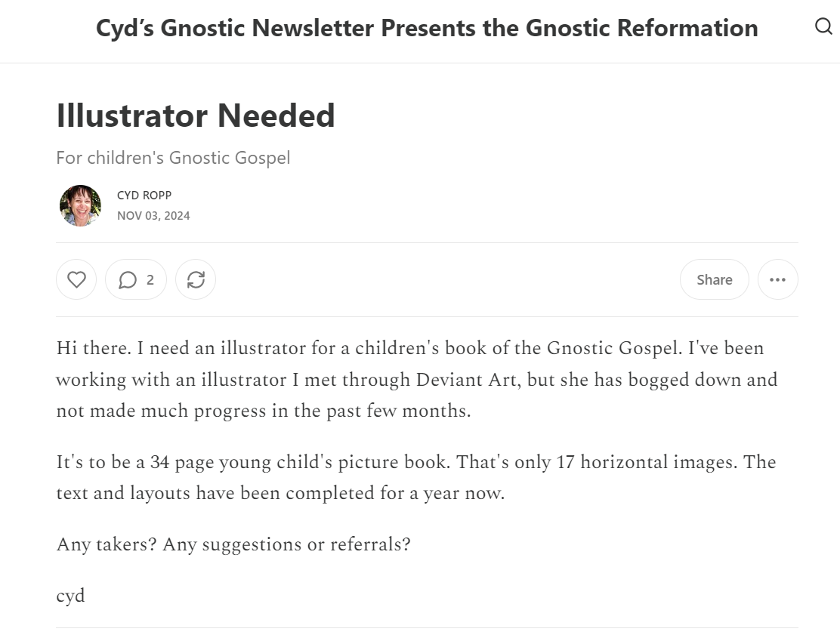
Task: Click the Share button
Action: [714, 279]
